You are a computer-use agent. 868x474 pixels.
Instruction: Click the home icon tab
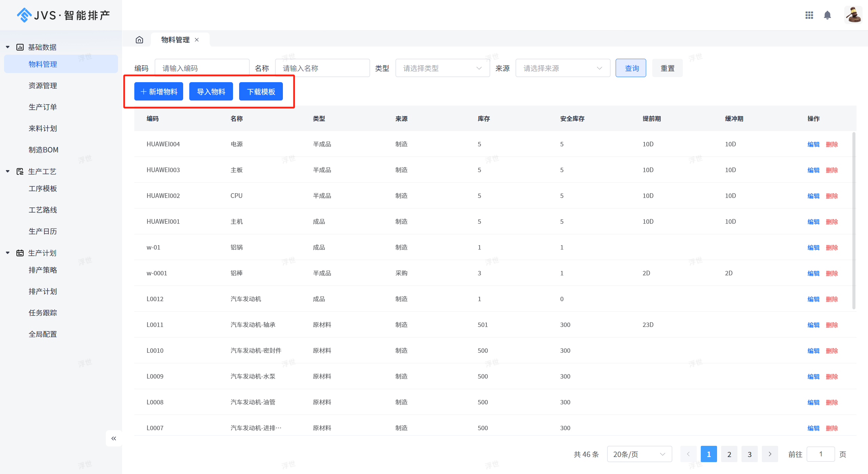tap(139, 40)
